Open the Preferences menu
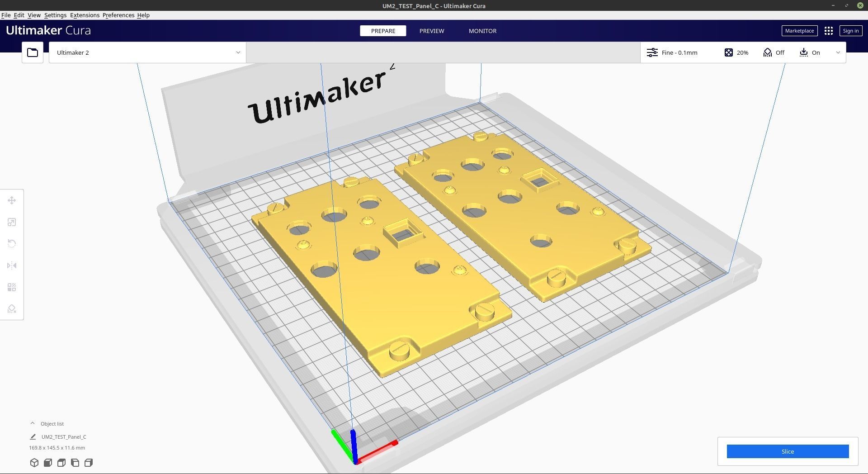Image resolution: width=868 pixels, height=474 pixels. pyautogui.click(x=118, y=15)
